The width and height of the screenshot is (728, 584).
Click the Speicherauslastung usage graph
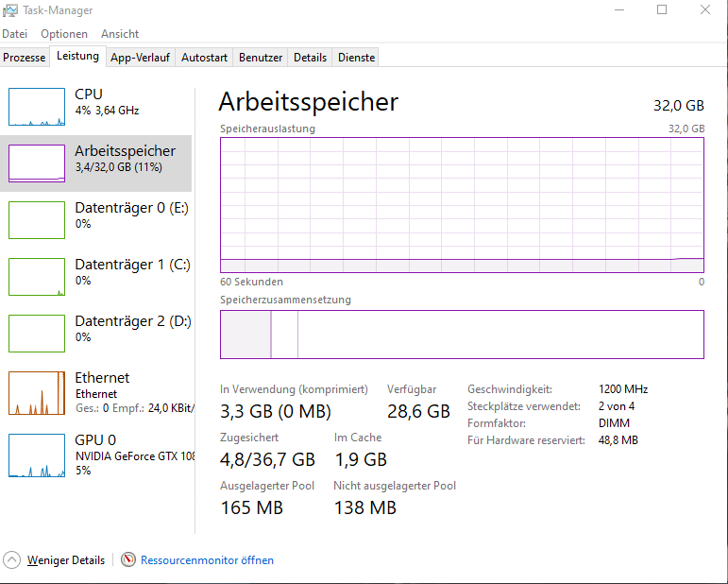[462, 204]
